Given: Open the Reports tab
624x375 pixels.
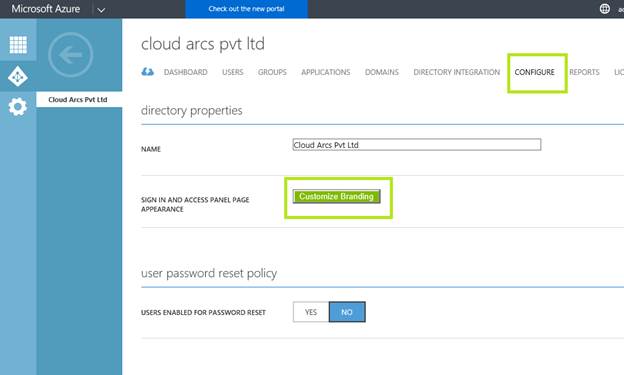Looking at the screenshot, I should pos(584,72).
